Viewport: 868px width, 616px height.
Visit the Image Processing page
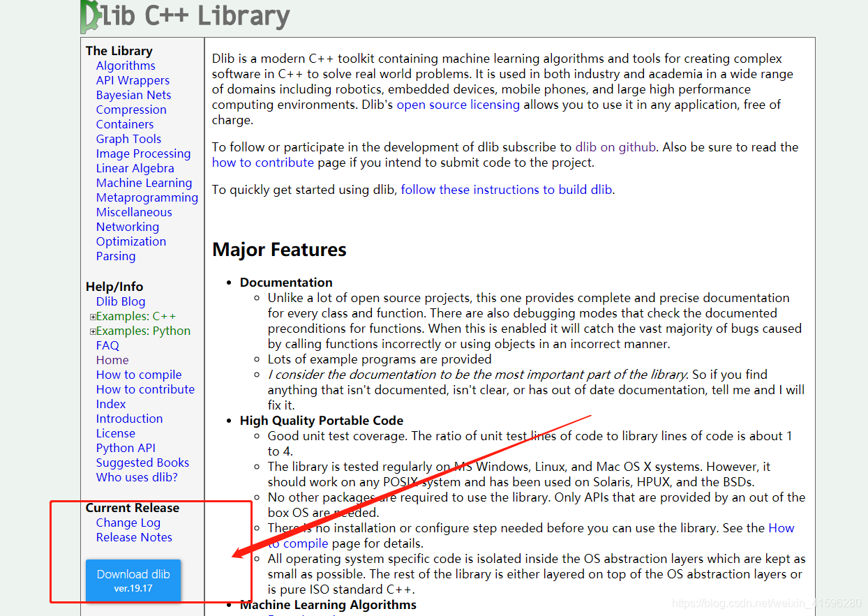click(143, 153)
